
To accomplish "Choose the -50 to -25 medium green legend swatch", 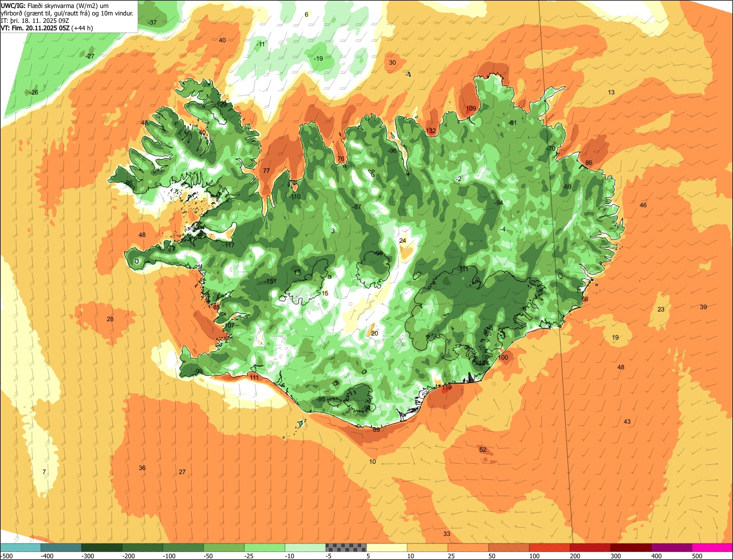I will click(224, 547).
